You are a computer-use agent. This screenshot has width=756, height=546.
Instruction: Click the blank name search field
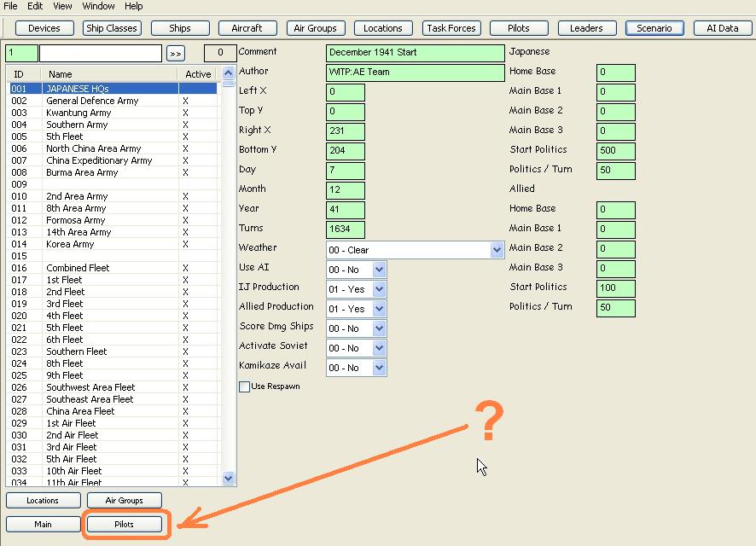click(101, 53)
